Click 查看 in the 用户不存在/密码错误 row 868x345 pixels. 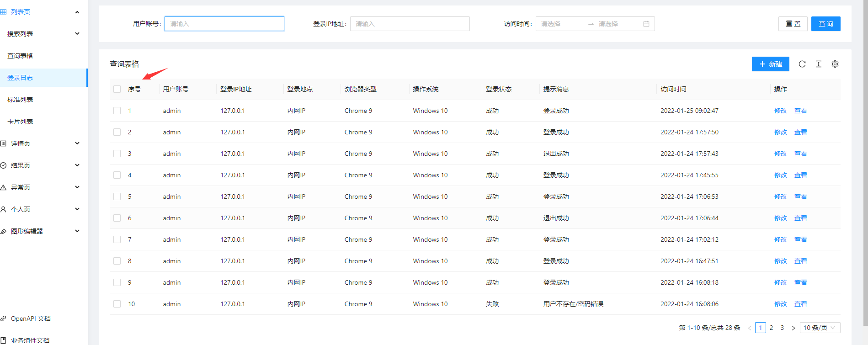pyautogui.click(x=801, y=304)
